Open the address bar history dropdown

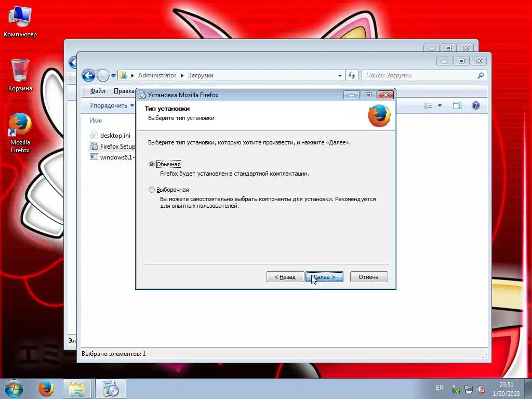pyautogui.click(x=340, y=76)
